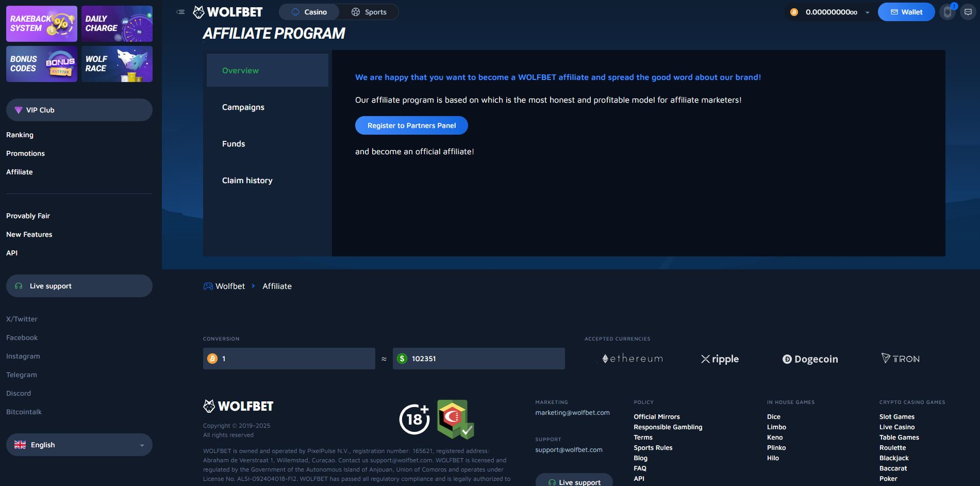Collapse the sidebar with the menu icon
Screen dimensions: 980x486
coord(180,12)
